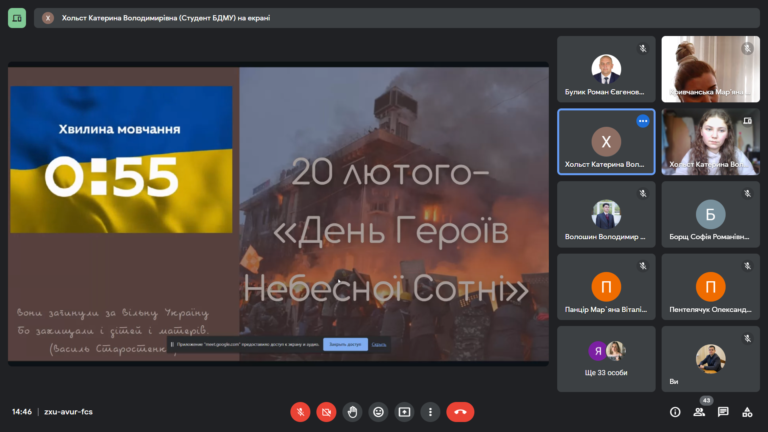Open the activities panel
This screenshot has height=432, width=768.
point(747,411)
